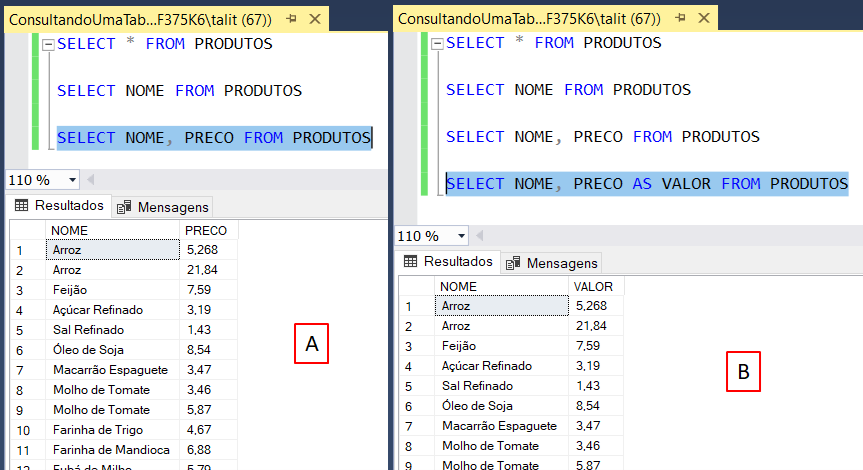
Task: Switch to the Mensagens tab in left window
Action: click(x=163, y=207)
